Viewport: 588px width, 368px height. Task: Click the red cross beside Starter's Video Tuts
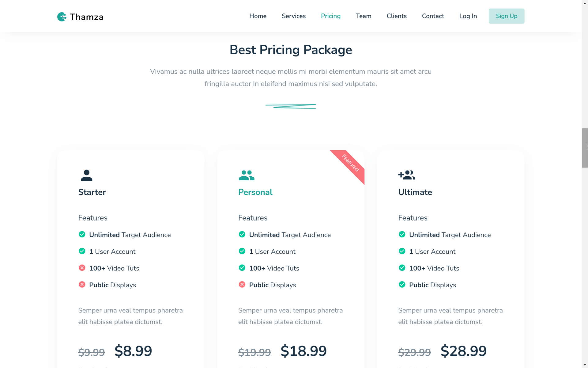(x=82, y=268)
